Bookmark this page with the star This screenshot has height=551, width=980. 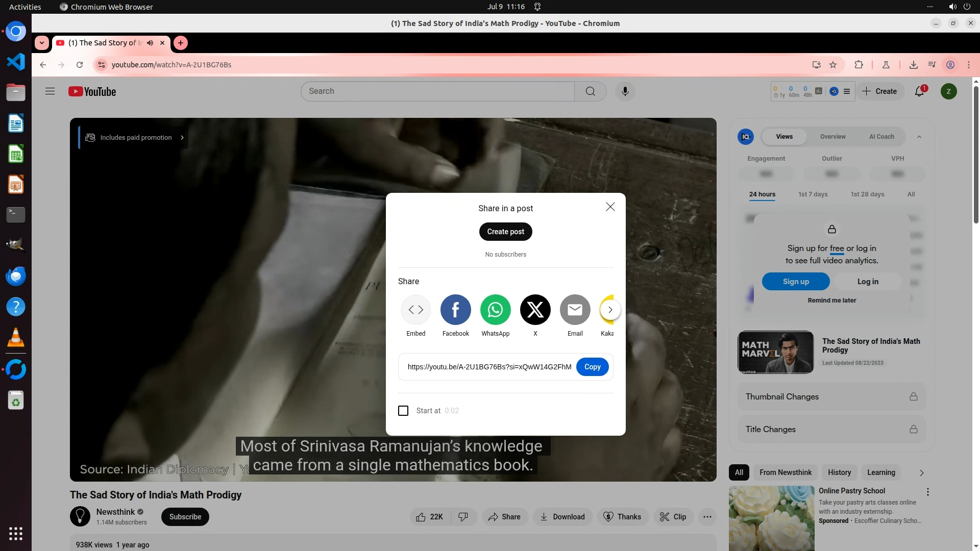click(833, 65)
